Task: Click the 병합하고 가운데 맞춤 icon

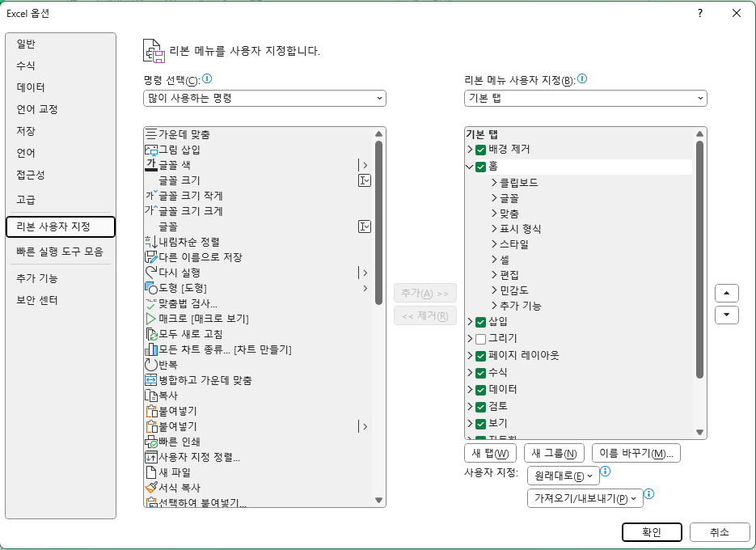Action: point(151,380)
